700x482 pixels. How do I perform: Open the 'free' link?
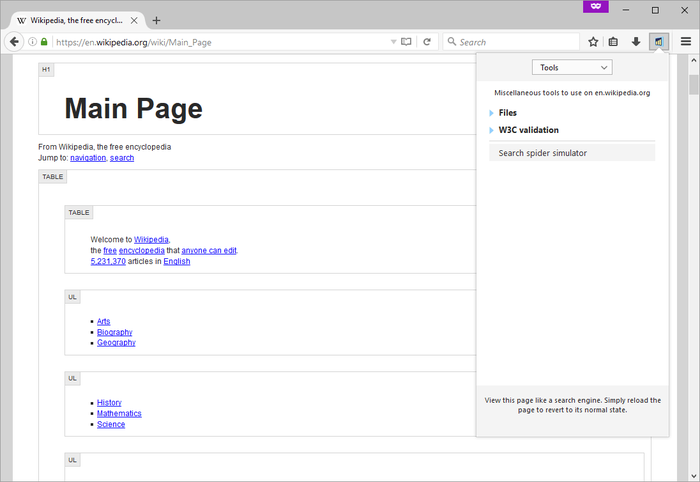(x=110, y=250)
